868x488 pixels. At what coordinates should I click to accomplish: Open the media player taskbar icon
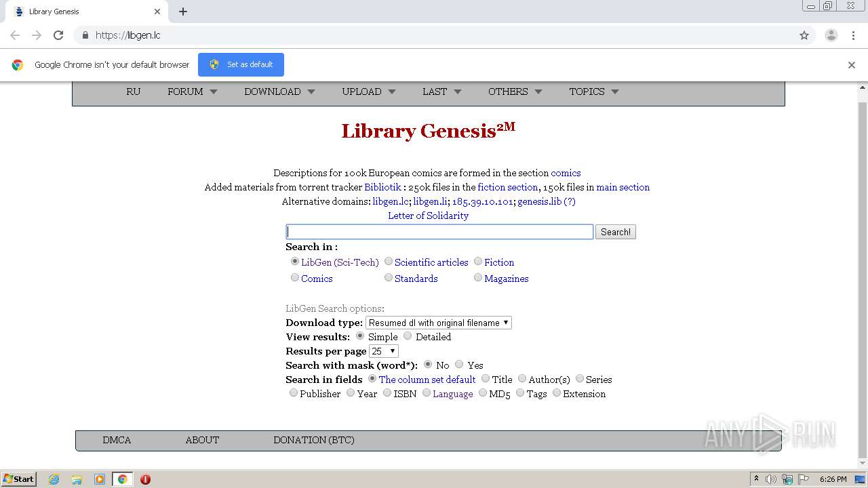pos(100,479)
